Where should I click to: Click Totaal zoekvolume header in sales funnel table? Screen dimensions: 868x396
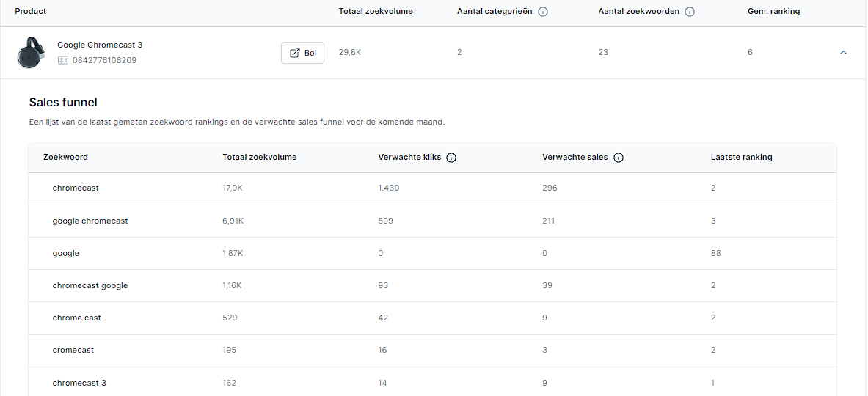click(x=259, y=157)
